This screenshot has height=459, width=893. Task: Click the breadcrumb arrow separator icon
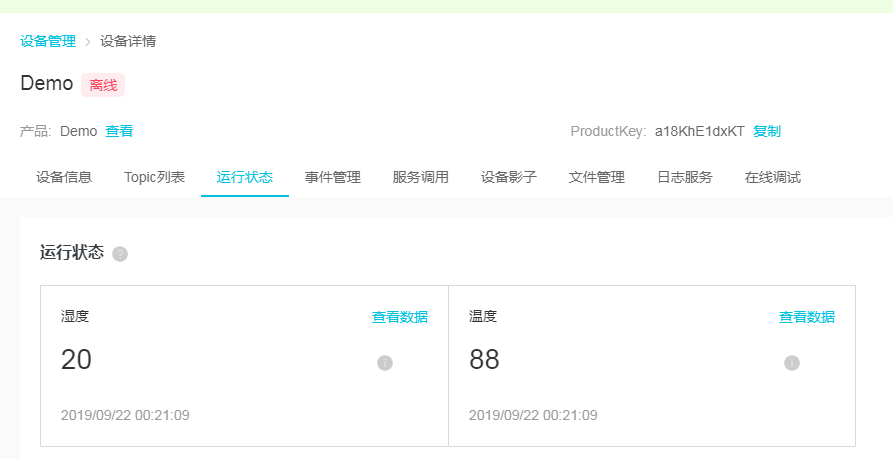[88, 42]
